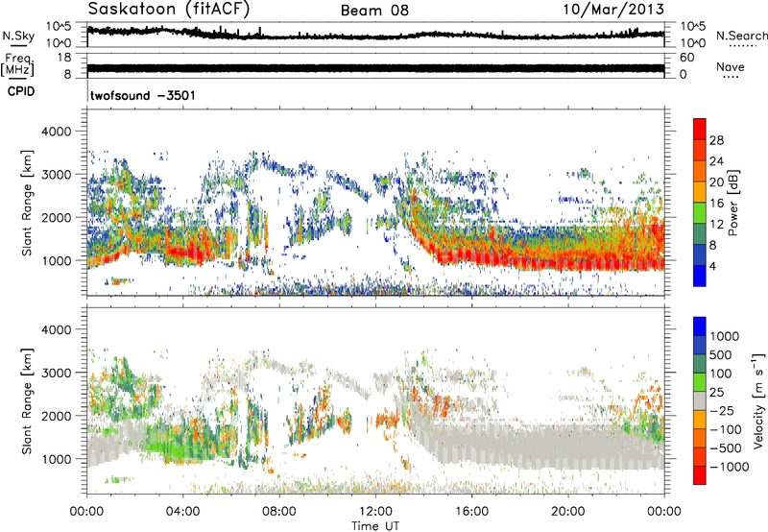This screenshot has height=532, width=768.
Task: Click the '1000' tick on velocity colorbar
Action: tap(725, 336)
